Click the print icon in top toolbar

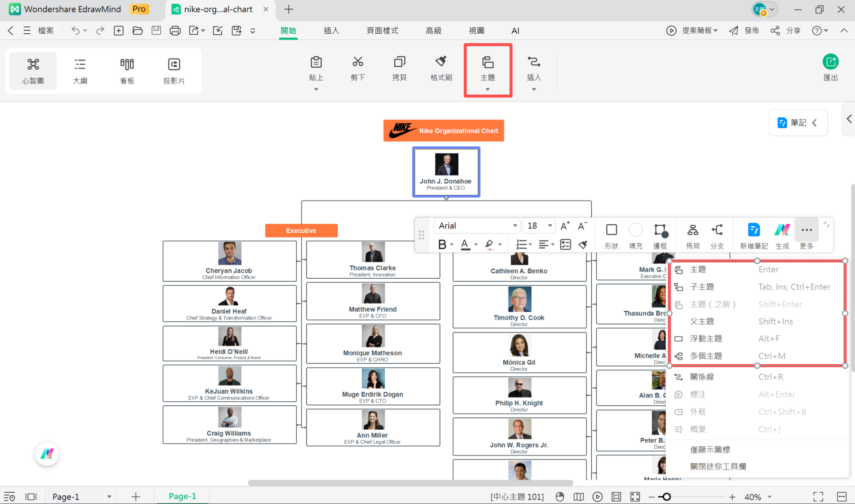(175, 31)
